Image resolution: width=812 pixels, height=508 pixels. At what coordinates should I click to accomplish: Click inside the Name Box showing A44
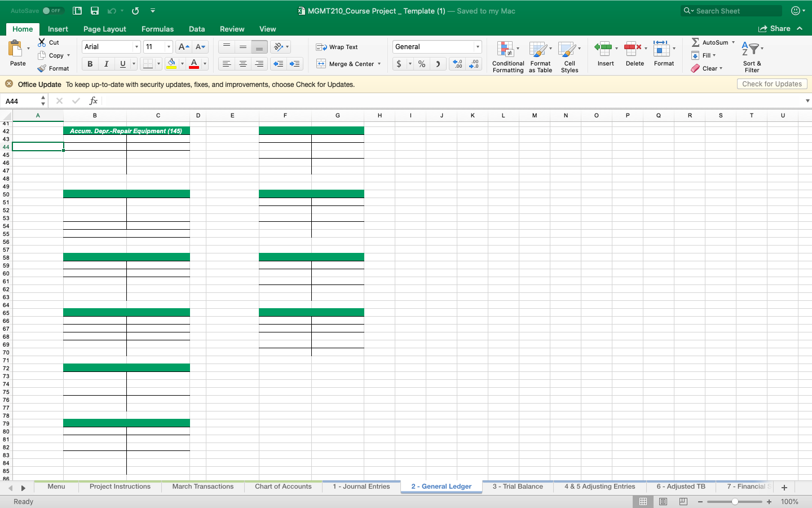coord(20,100)
